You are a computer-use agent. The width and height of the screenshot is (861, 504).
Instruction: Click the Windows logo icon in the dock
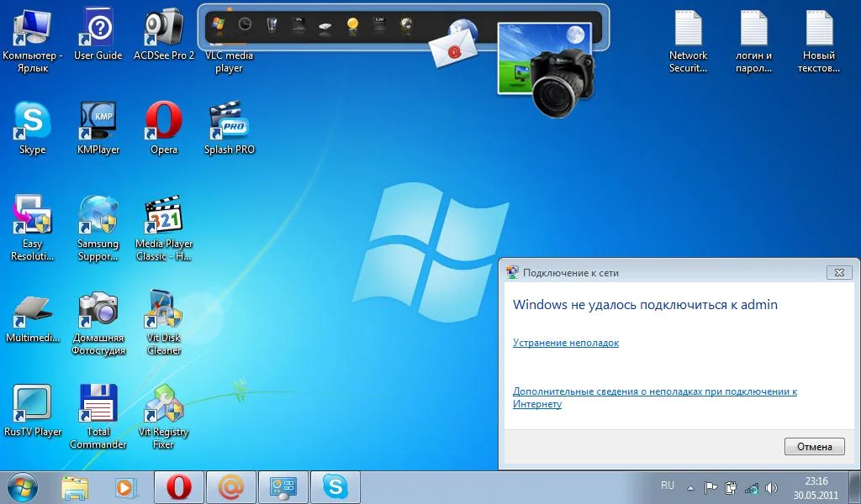pyautogui.click(x=219, y=24)
